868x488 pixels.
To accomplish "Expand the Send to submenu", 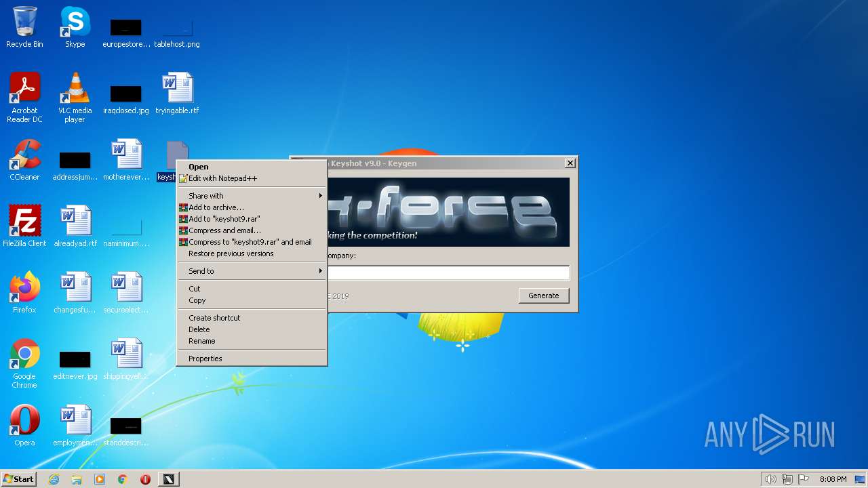I will (252, 271).
